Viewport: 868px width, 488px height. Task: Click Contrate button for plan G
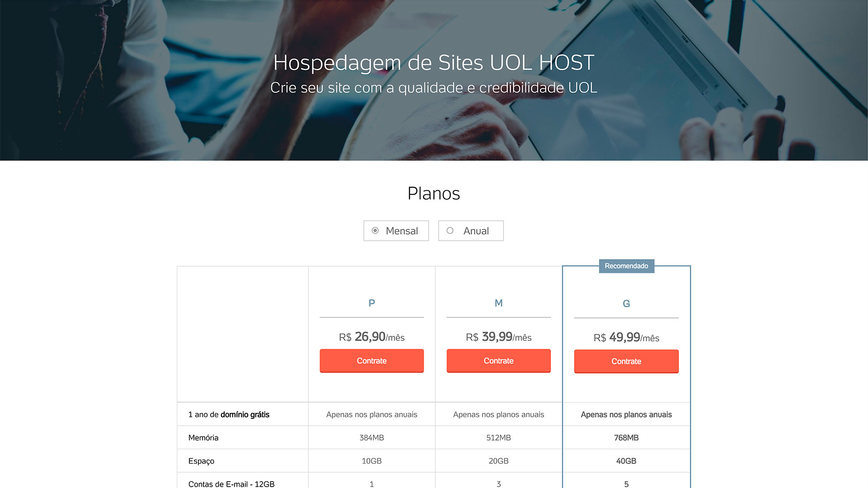pyautogui.click(x=626, y=360)
